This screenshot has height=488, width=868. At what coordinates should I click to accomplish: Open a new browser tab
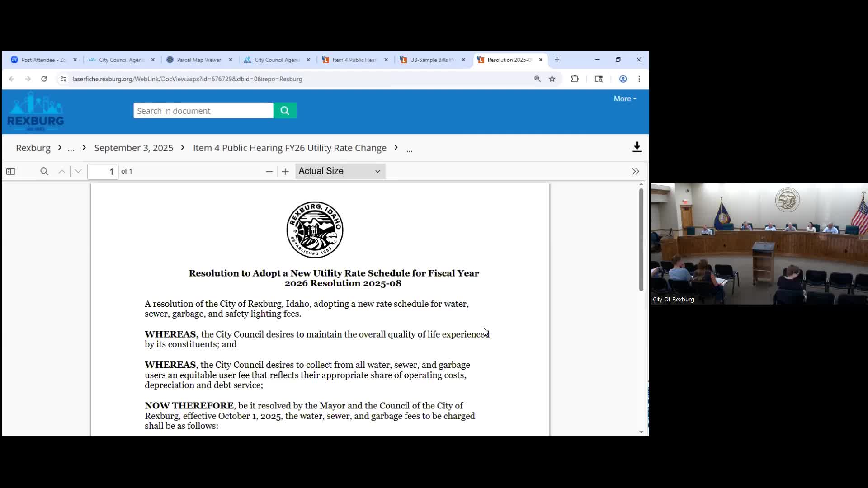tap(557, 60)
